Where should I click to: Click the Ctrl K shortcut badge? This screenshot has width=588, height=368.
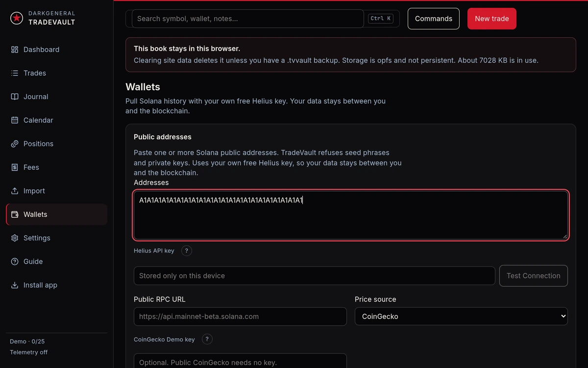381,19
